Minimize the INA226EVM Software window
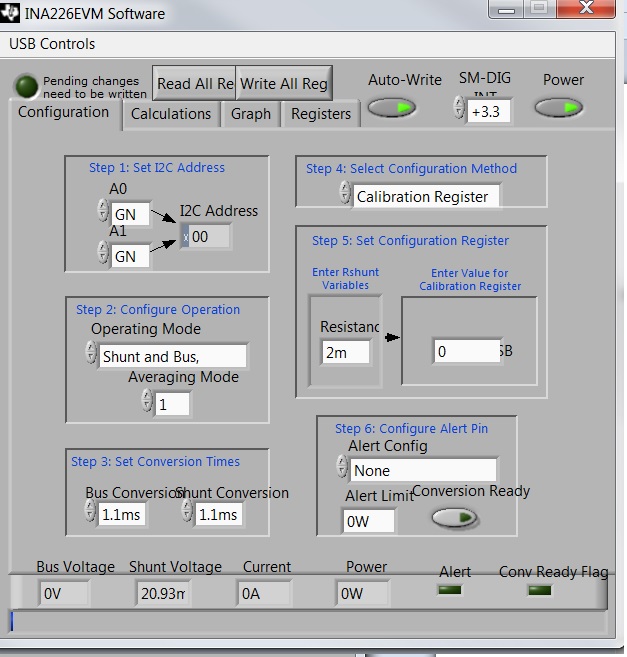 pyautogui.click(x=506, y=8)
